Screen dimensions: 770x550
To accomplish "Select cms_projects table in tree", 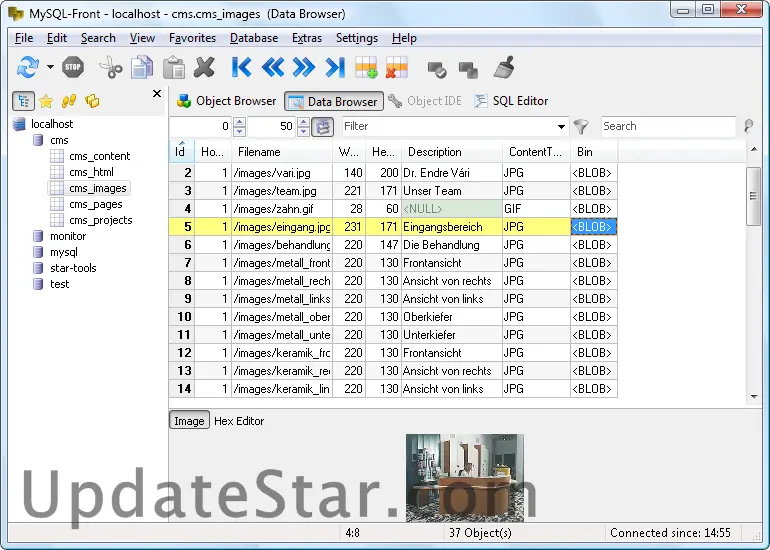I will [x=101, y=220].
